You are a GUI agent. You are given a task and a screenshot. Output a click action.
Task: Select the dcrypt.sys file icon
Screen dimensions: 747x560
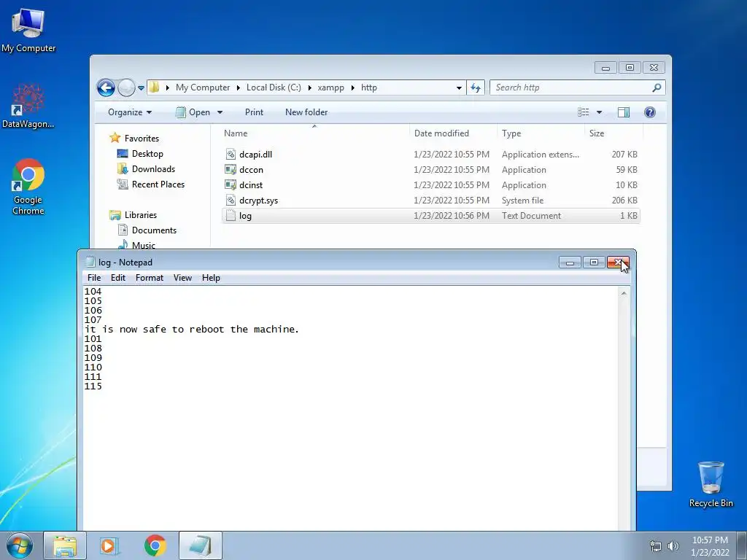point(231,200)
